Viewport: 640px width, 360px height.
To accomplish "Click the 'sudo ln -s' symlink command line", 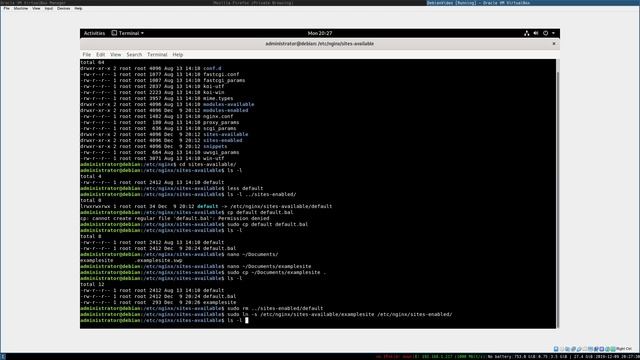I will tap(340, 314).
